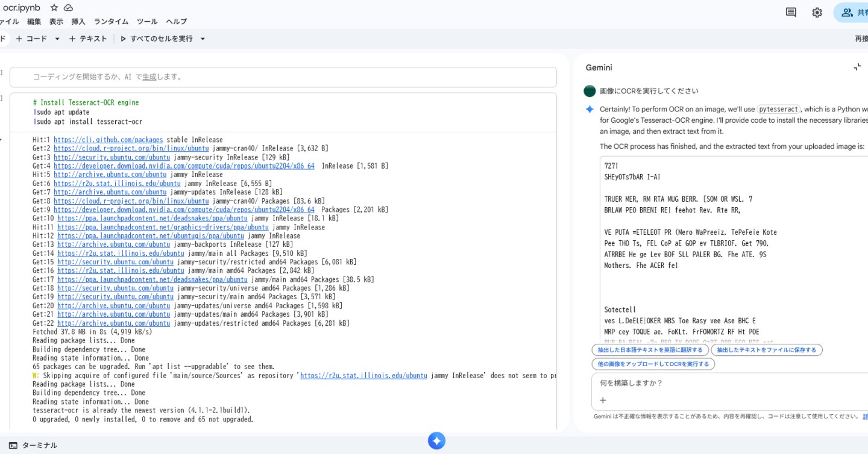Open the ランタイム menu

[111, 22]
